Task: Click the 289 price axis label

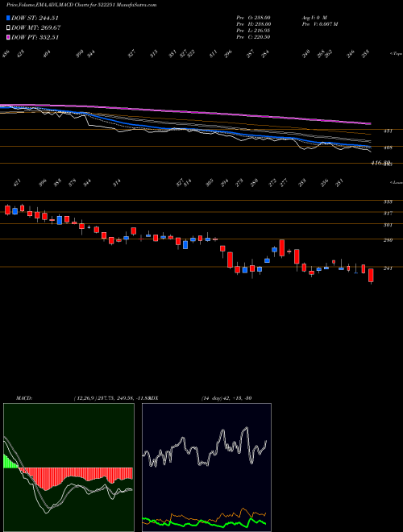Action: tap(388, 240)
